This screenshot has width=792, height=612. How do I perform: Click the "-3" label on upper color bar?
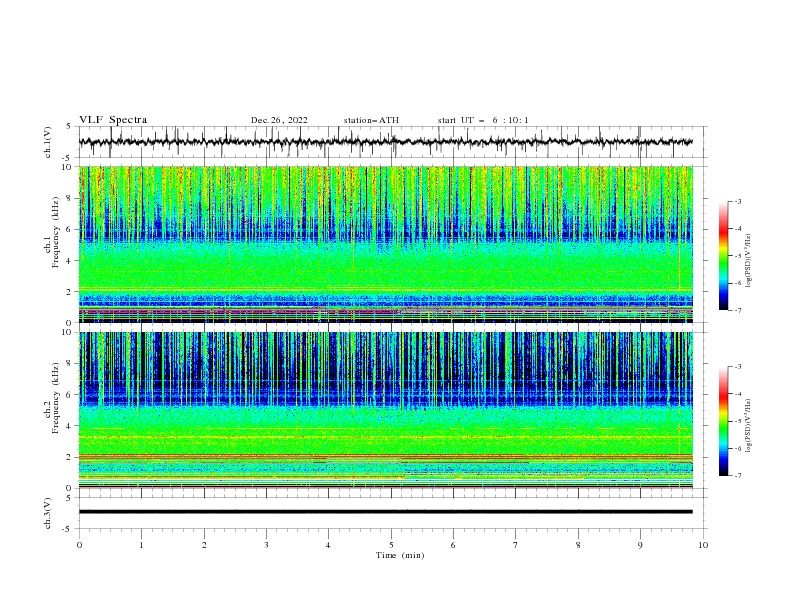pos(737,201)
